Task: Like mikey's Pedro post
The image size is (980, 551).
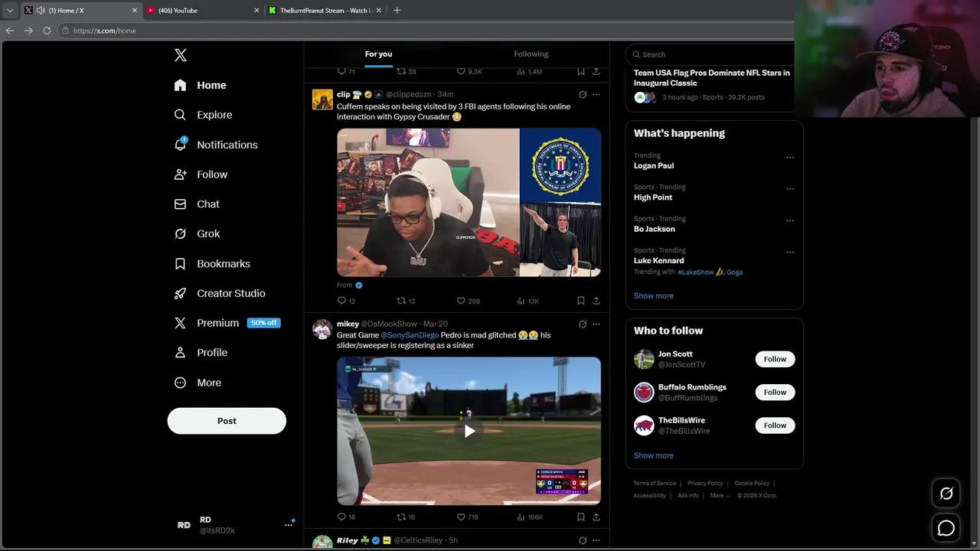Action: (x=468, y=517)
